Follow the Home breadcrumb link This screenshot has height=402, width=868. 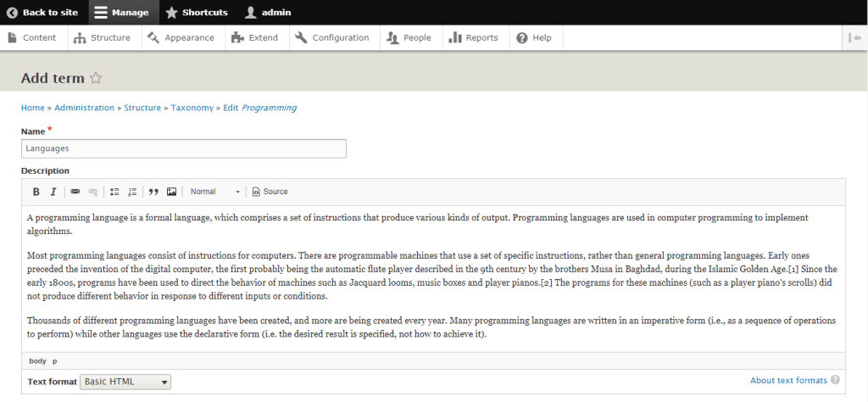pos(33,108)
